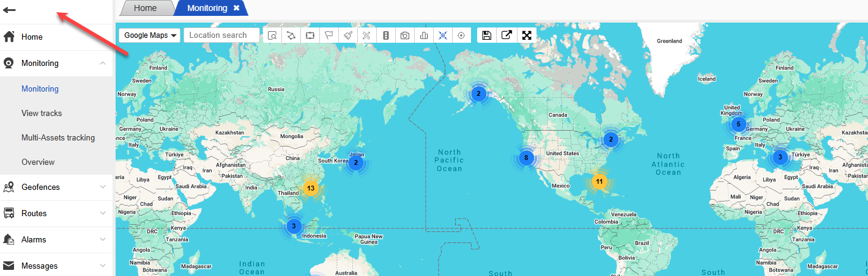Open map in new window icon

pyautogui.click(x=506, y=35)
